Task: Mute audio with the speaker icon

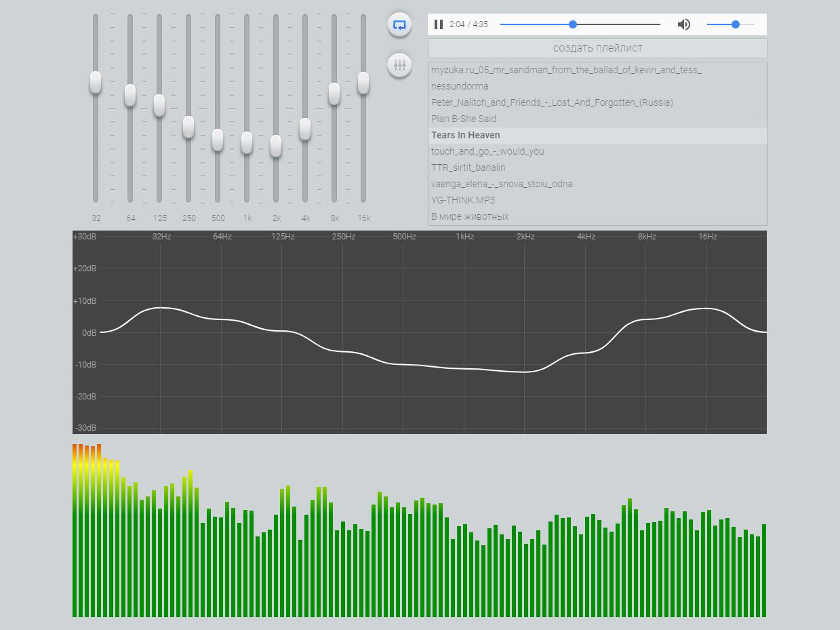Action: [x=684, y=24]
